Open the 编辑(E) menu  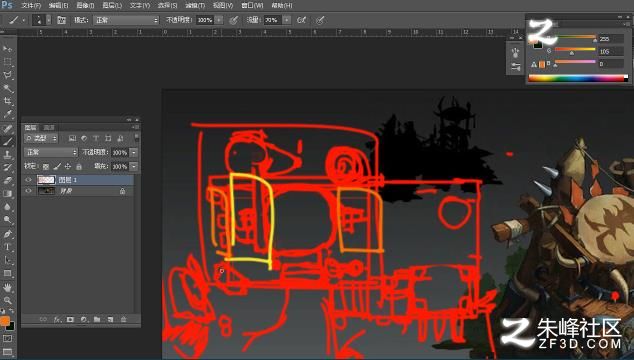coord(58,6)
